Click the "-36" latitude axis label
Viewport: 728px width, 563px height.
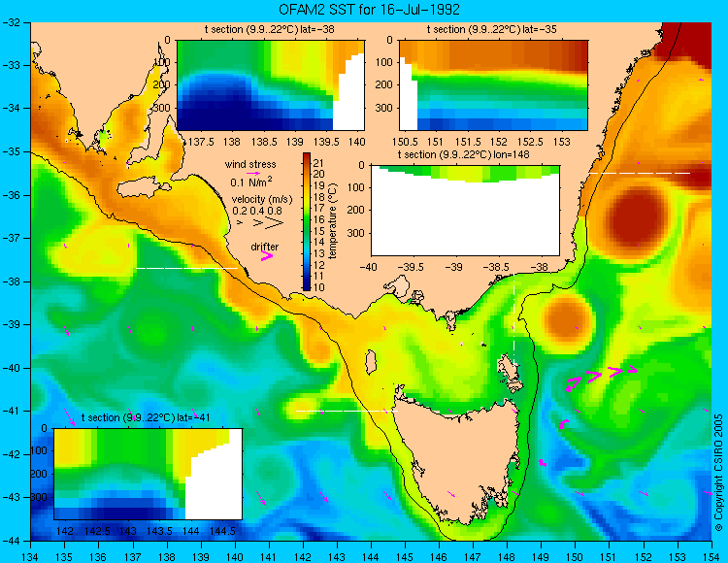[x=11, y=195]
